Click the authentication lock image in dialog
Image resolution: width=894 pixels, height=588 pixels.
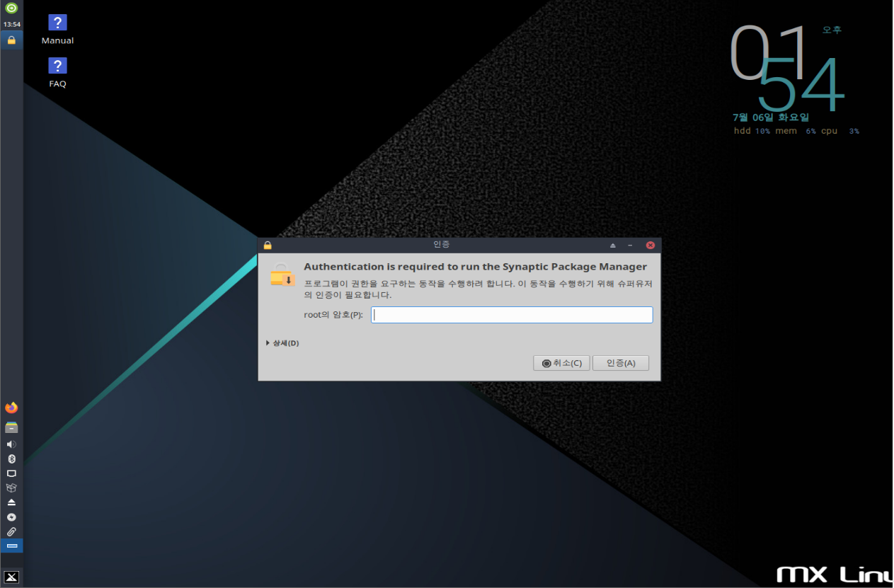pyautogui.click(x=282, y=275)
